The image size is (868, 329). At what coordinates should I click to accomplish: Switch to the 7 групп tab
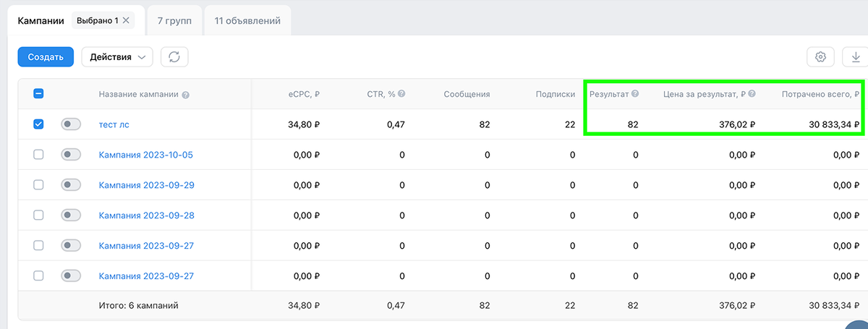[x=174, y=21]
